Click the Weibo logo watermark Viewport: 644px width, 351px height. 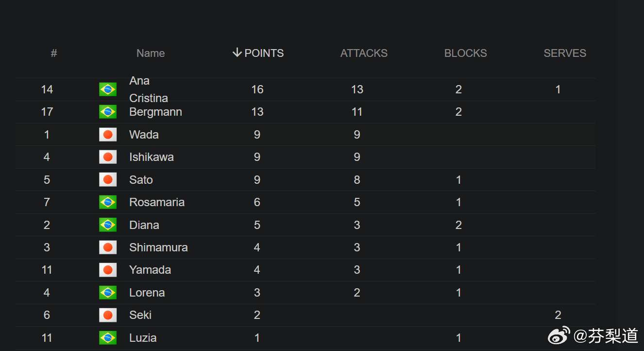(x=559, y=335)
